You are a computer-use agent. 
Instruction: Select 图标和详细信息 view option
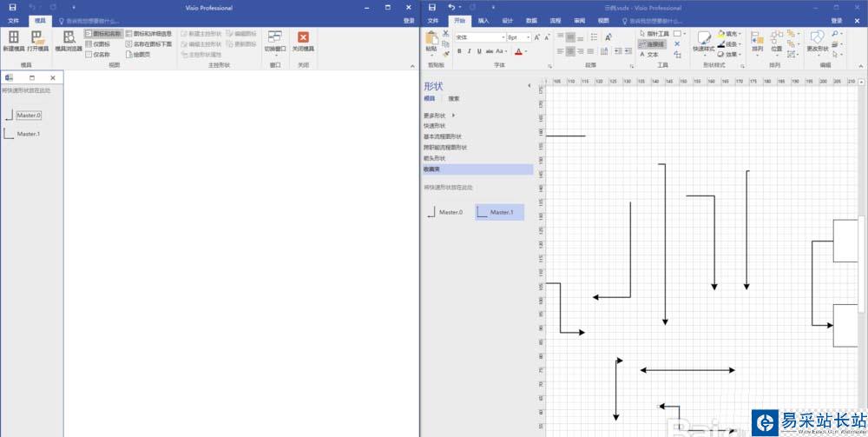coord(148,34)
